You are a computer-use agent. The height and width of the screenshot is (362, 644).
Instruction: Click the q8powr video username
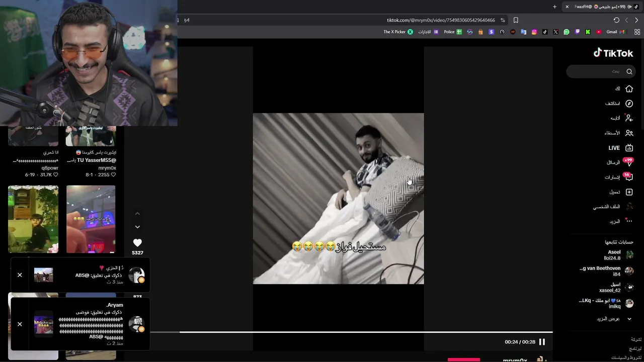50,168
